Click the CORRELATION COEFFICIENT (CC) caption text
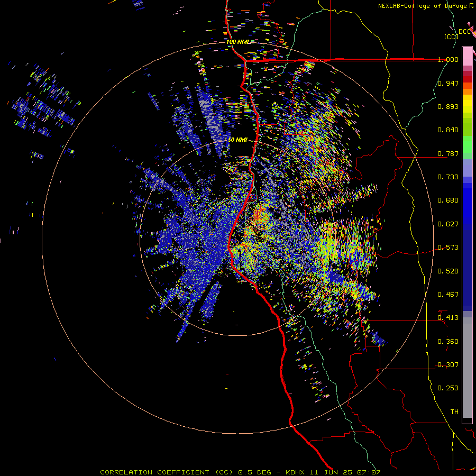 click(167, 472)
